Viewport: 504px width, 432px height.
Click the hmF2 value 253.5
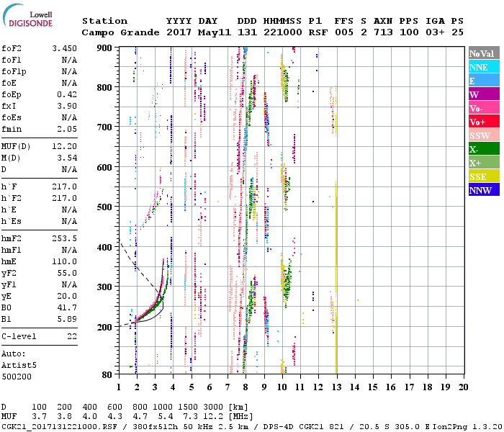tap(65, 238)
